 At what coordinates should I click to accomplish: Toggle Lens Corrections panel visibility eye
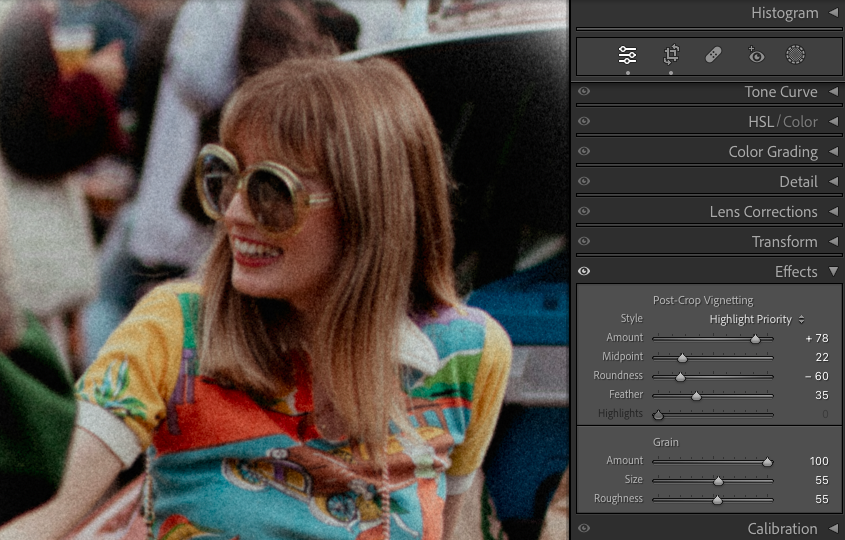point(584,211)
